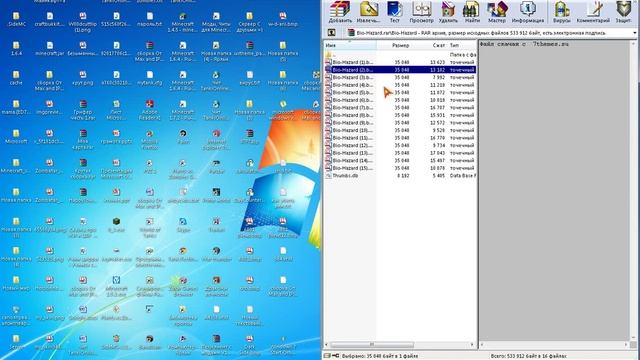
Task: Run the Тест archive test tool
Action: pos(394,11)
